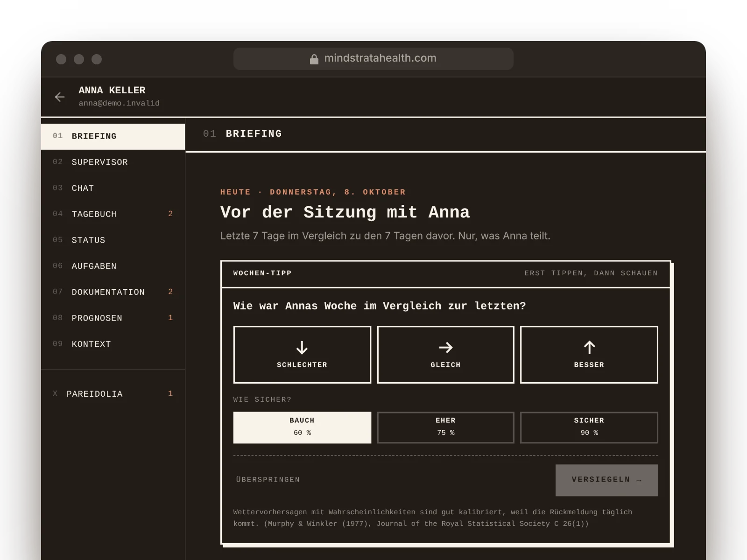Click the Anna Keller name header
Viewport: 747px width, 560px height.
point(112,91)
